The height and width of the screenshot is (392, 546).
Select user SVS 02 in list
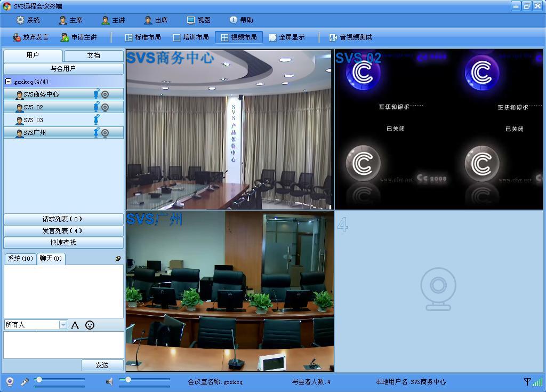click(63, 107)
